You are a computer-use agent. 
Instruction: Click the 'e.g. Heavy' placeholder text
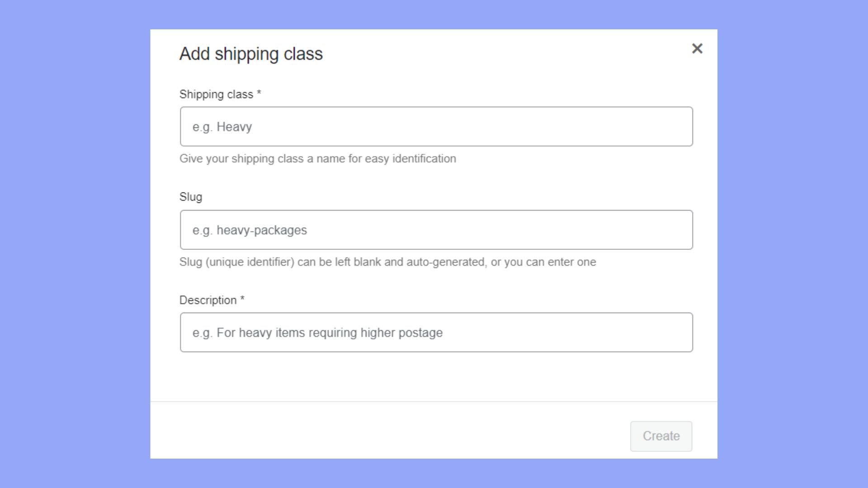coord(222,127)
